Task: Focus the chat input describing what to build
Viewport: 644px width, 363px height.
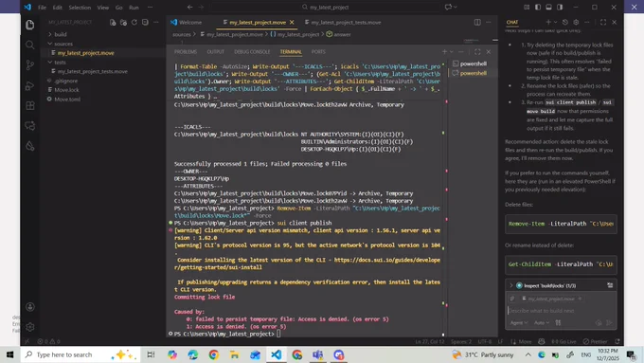Action: (x=561, y=311)
